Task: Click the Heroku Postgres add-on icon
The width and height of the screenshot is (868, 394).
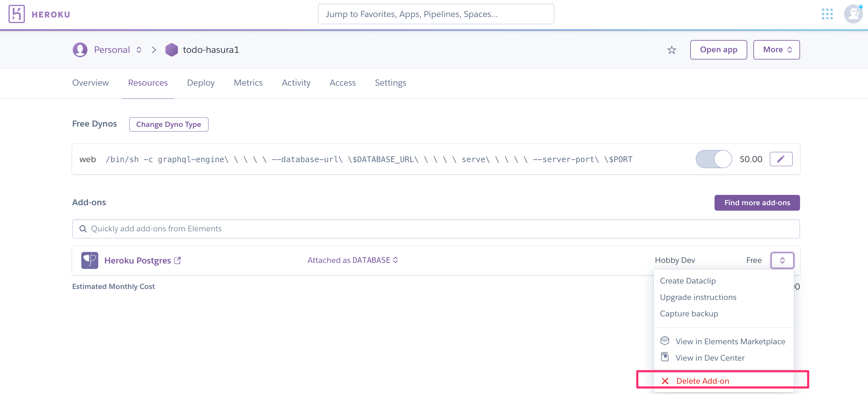Action: [90, 260]
